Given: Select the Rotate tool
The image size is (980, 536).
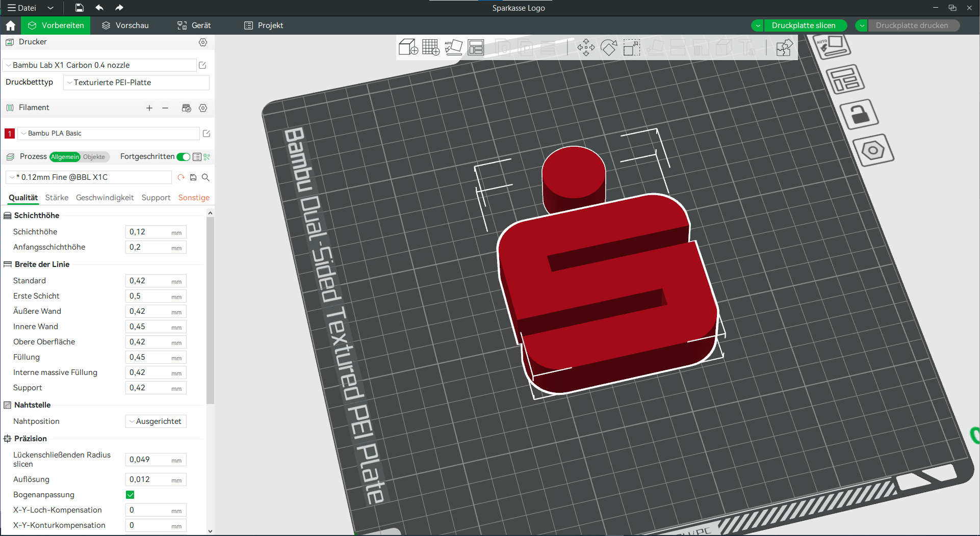Looking at the screenshot, I should [609, 47].
